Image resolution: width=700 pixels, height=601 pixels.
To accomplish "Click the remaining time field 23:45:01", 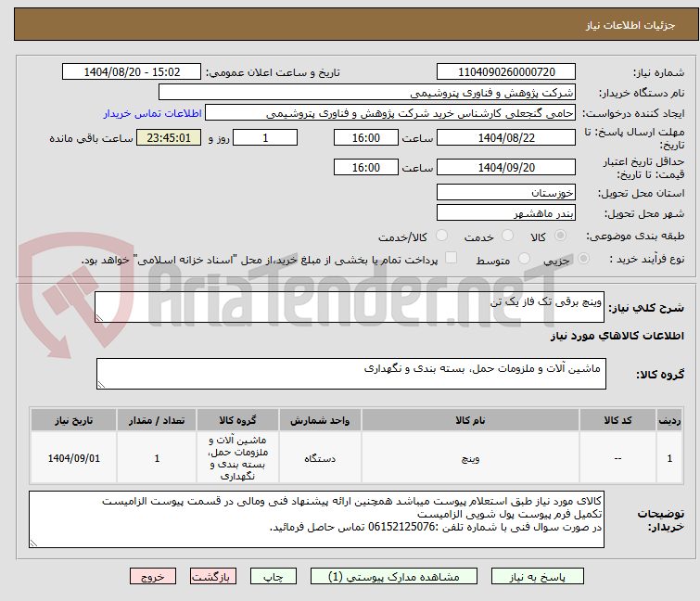I will pyautogui.click(x=169, y=137).
